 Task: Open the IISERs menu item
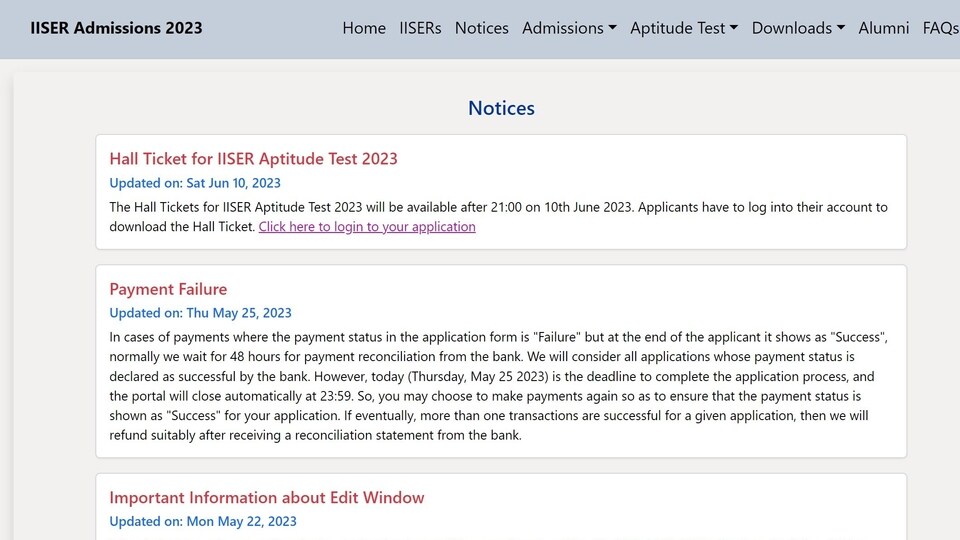[x=420, y=28]
